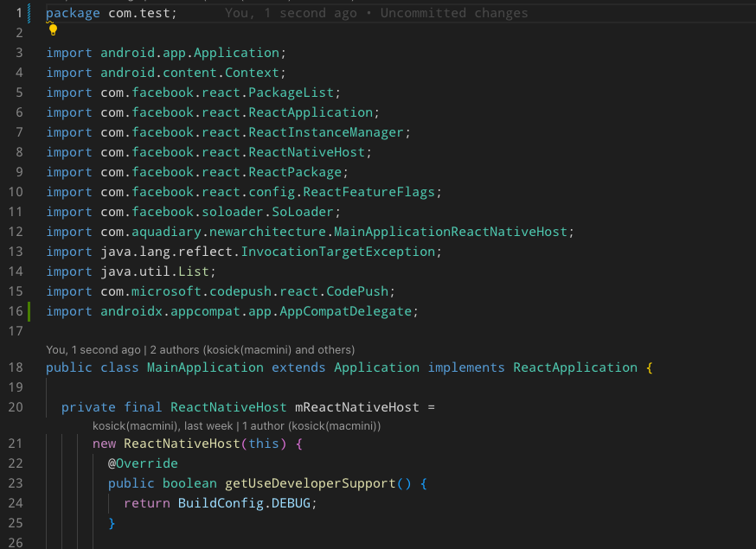Click 'new' keyword on line 21

(104, 444)
